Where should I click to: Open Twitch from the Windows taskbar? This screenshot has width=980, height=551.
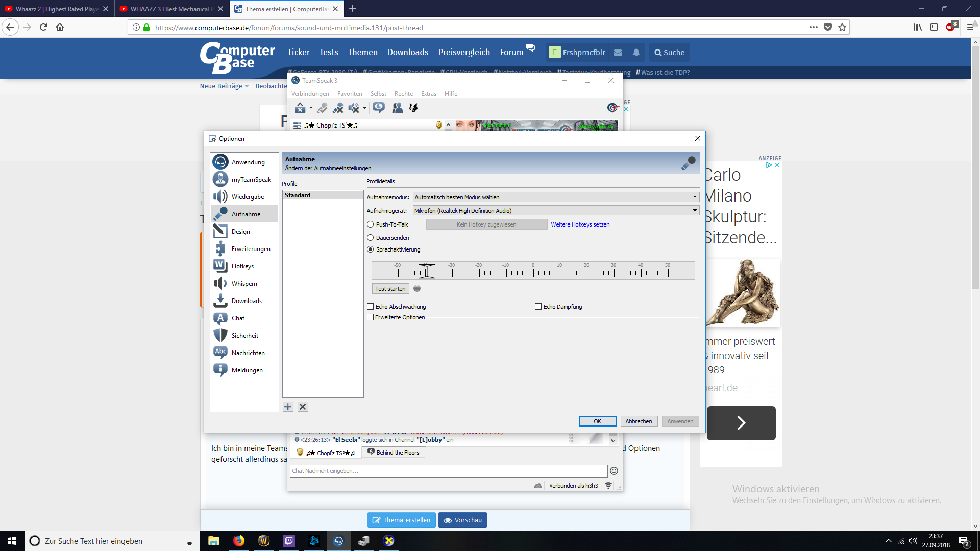(289, 541)
